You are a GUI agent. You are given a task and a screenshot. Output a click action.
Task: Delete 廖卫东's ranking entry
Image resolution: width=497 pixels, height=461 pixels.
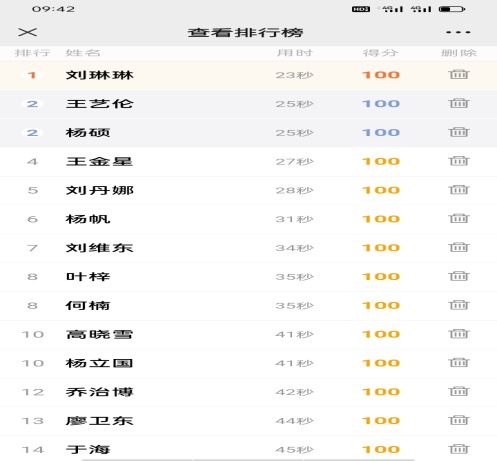[x=459, y=420]
